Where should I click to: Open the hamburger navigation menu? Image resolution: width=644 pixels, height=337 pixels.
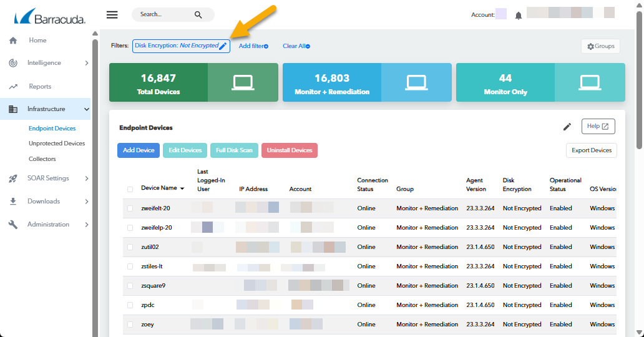click(112, 15)
